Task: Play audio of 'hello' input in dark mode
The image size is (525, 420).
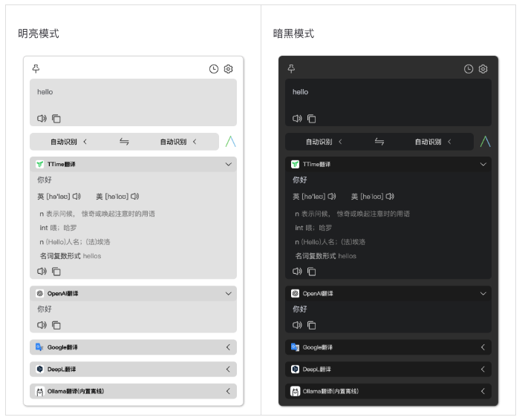Action: pos(297,119)
